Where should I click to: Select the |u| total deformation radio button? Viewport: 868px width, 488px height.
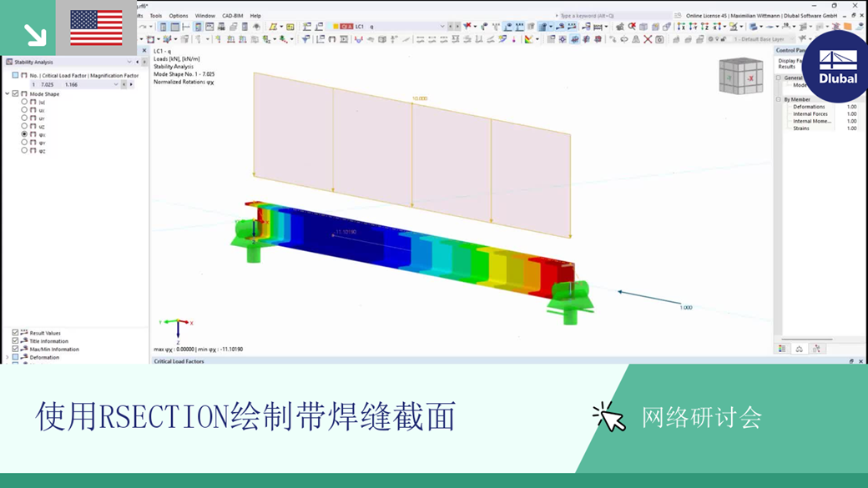(x=24, y=102)
